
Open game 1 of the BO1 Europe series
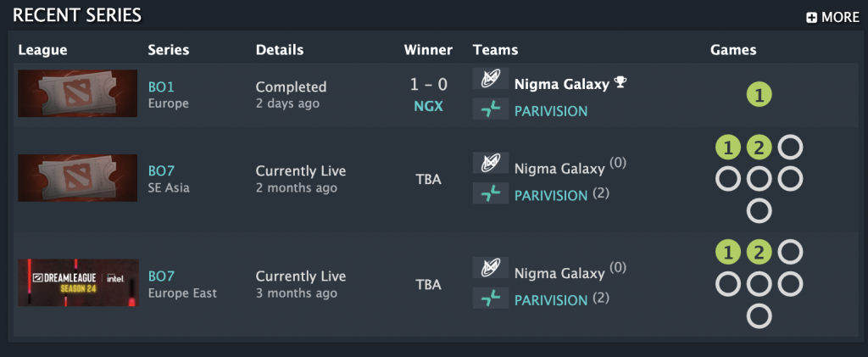click(x=759, y=95)
